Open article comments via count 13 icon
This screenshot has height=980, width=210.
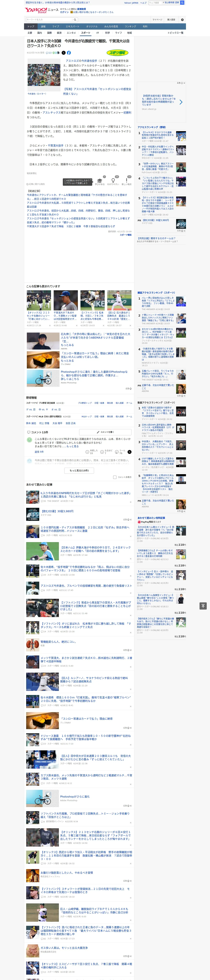click(49, 53)
